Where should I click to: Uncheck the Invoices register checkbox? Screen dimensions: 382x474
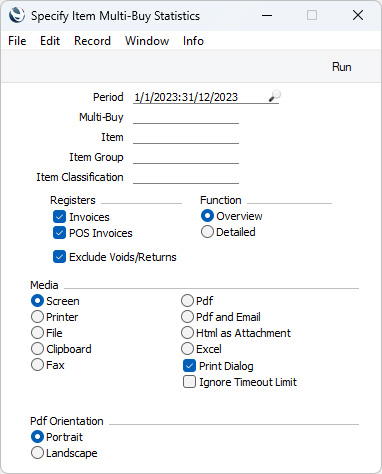[59, 217]
